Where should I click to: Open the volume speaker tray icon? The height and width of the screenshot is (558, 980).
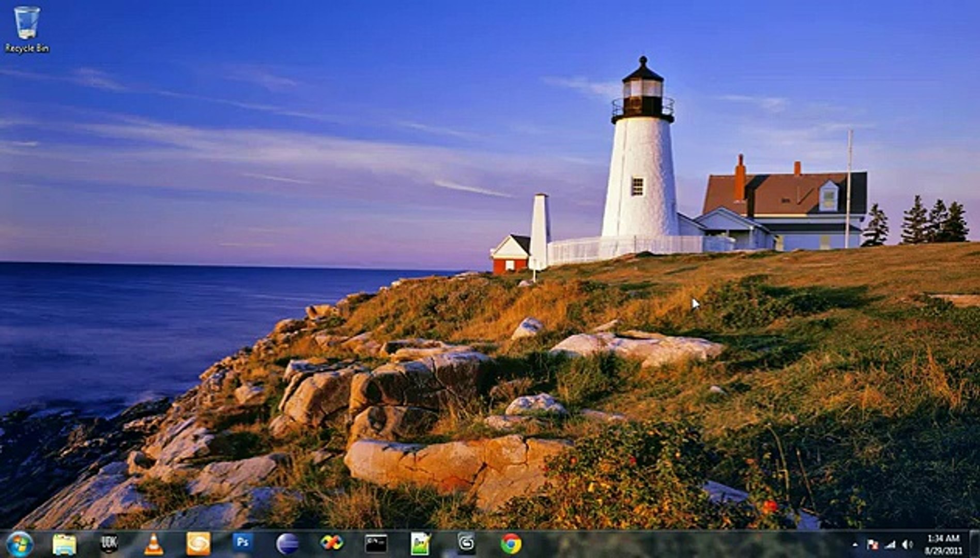pos(907,545)
